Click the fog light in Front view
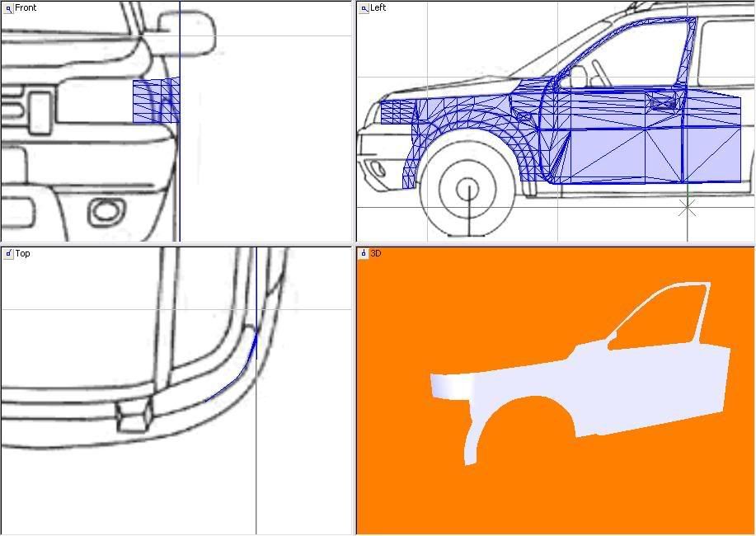Viewport: 756px width, 536px height. [106, 211]
